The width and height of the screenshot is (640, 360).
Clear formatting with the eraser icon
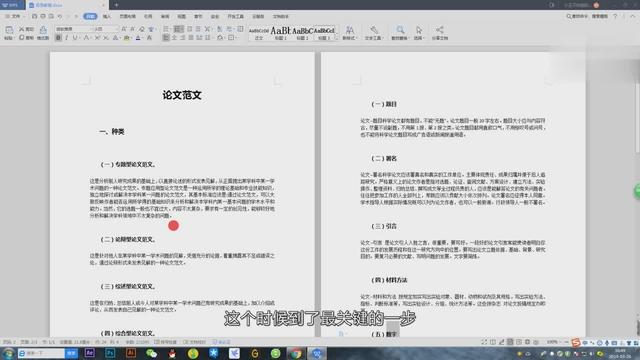tap(142, 29)
